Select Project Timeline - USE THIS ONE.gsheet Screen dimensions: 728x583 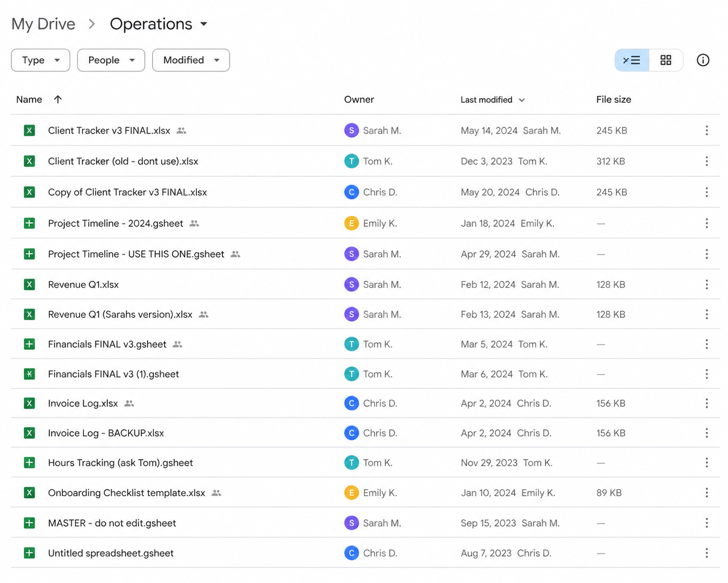(x=136, y=254)
